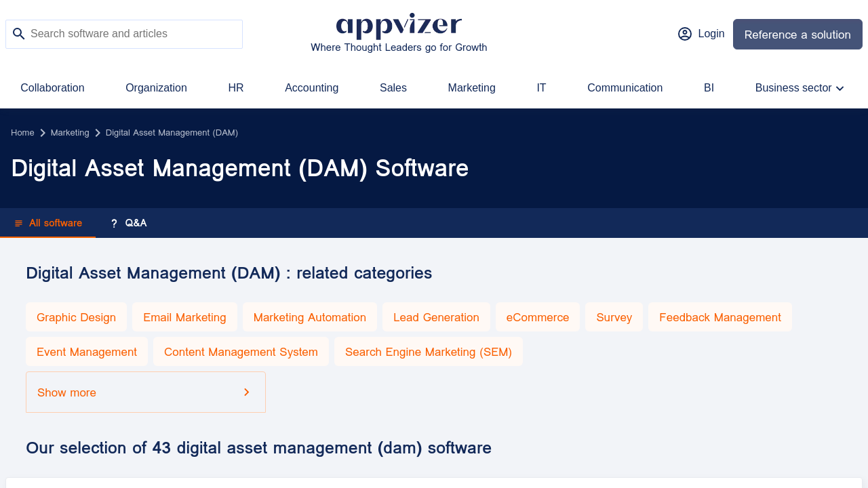
Task: Open the HR menu
Action: 236,88
